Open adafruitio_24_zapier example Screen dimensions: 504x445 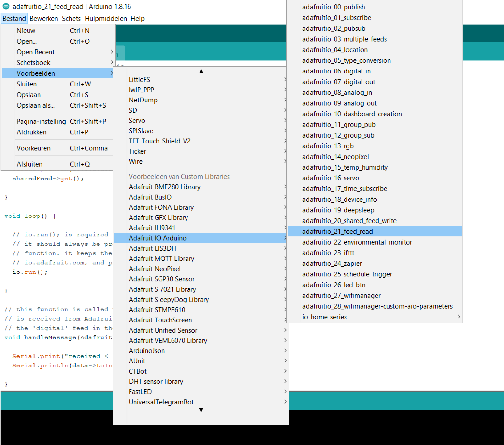375,263
